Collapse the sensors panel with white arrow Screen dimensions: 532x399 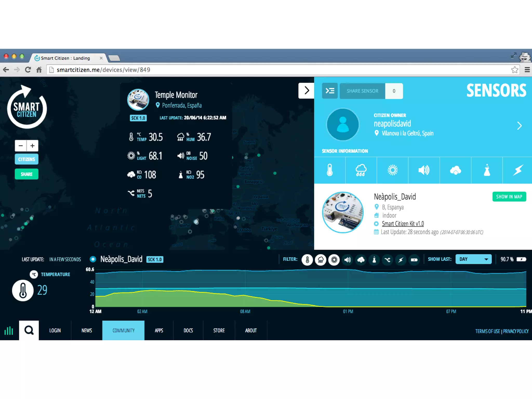tap(306, 90)
